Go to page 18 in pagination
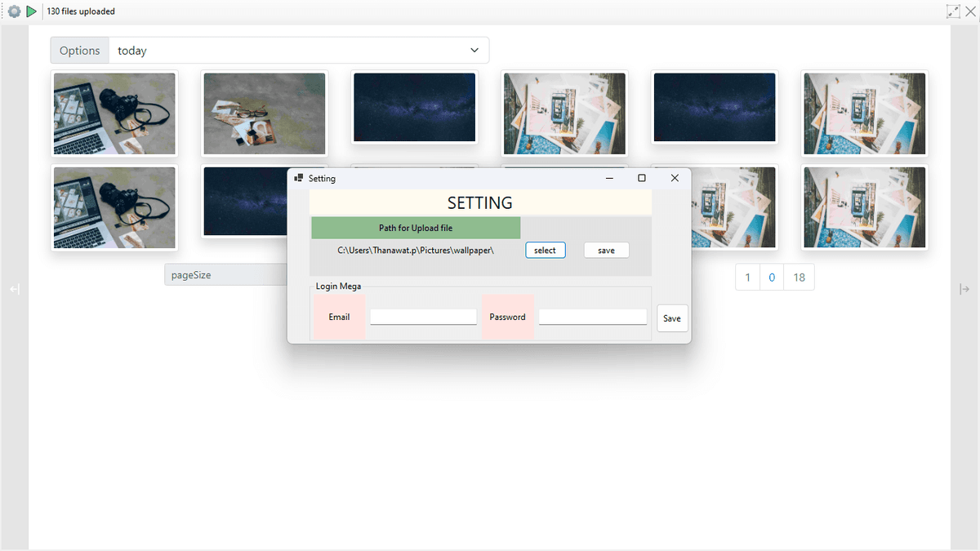The image size is (980, 551). (799, 278)
